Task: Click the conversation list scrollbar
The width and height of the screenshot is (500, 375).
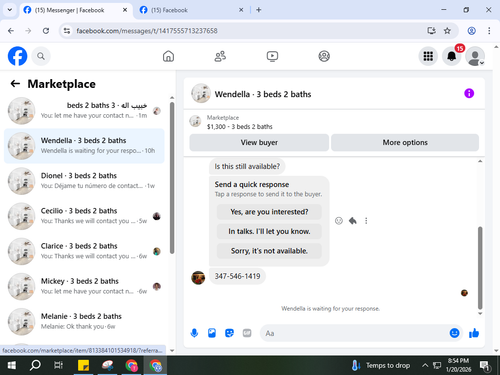Action: [x=172, y=178]
